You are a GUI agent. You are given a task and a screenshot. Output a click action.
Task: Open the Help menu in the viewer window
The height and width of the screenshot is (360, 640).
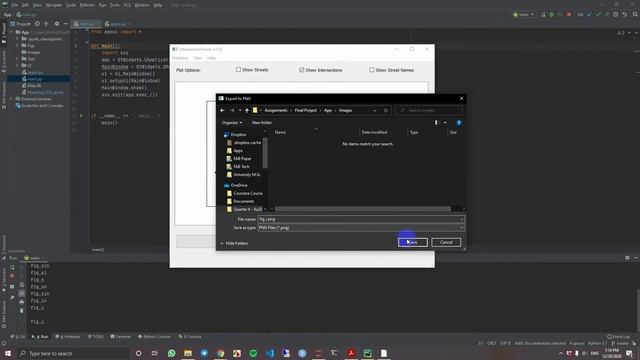(211, 58)
